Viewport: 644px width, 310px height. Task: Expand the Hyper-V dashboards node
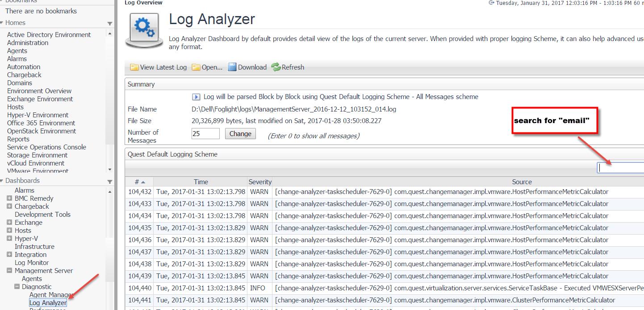10,239
